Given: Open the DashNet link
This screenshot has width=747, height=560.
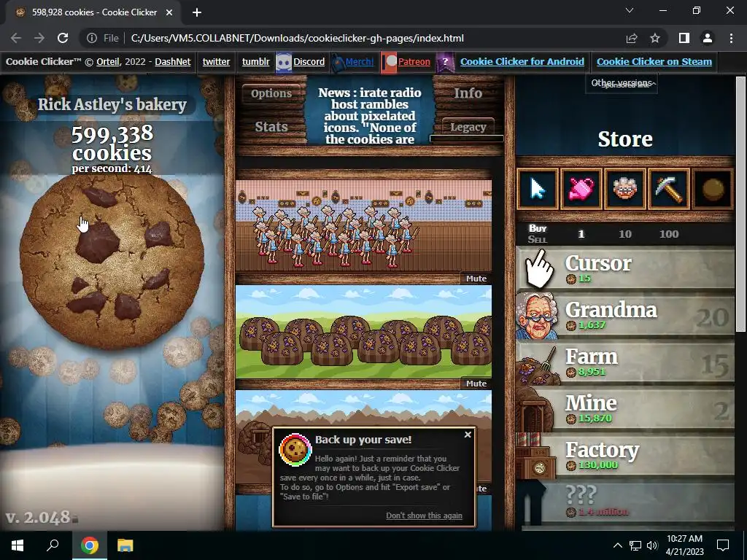Looking at the screenshot, I should [172, 61].
